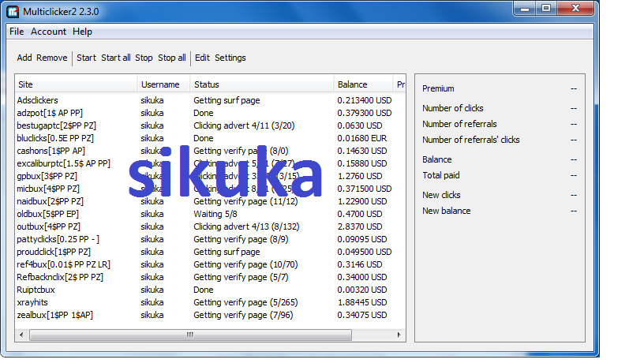Close the Multiclicker2 window
The image size is (644, 363).
(x=575, y=8)
